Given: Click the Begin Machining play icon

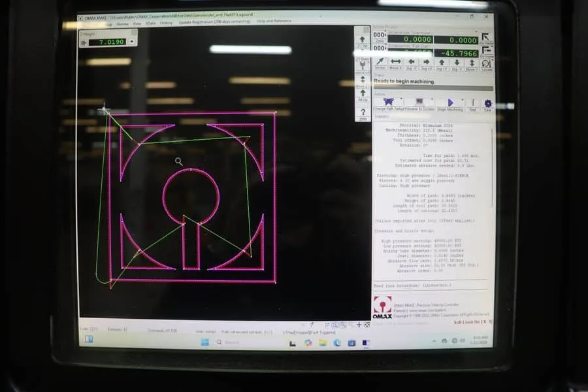Looking at the screenshot, I should point(450,103).
